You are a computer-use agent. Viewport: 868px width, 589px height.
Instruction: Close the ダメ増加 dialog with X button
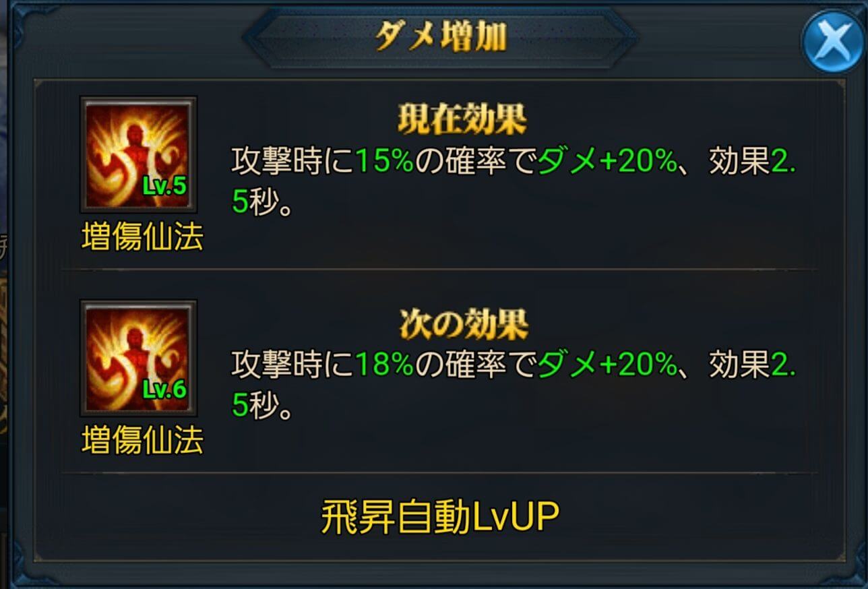(x=834, y=41)
